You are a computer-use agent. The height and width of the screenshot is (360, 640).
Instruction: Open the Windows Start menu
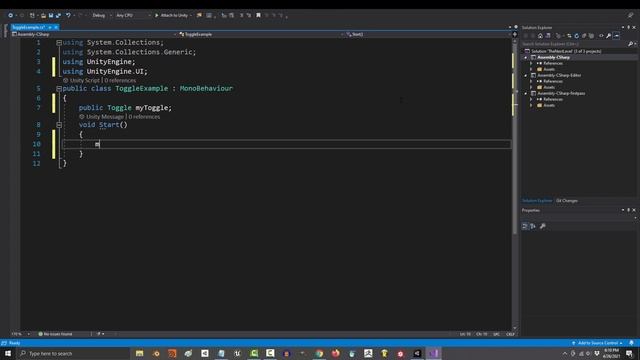click(8, 353)
